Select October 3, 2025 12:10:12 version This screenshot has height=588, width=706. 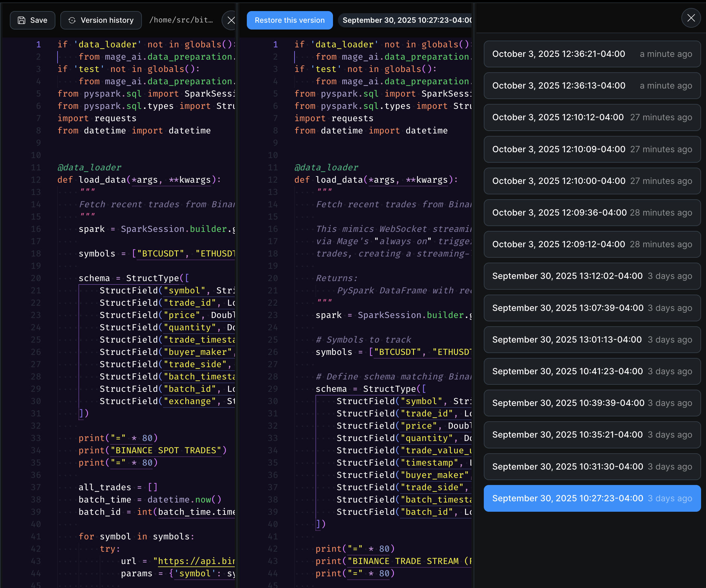(592, 117)
